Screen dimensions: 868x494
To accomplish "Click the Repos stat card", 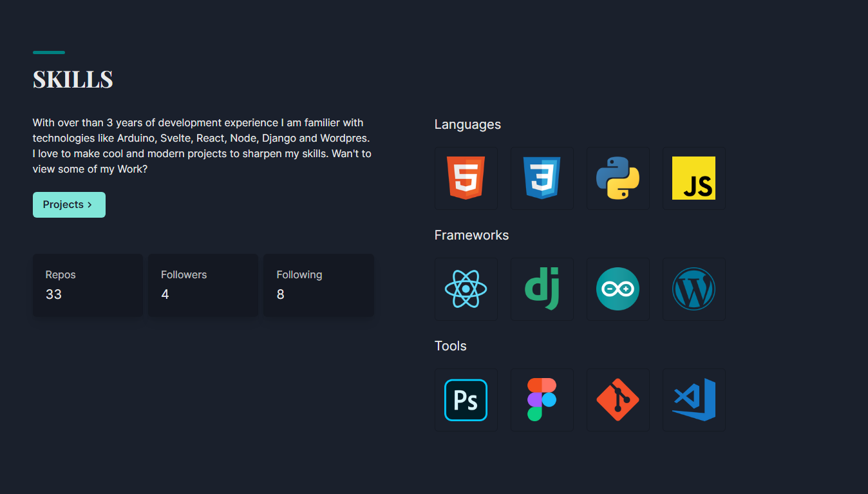I will pyautogui.click(x=88, y=285).
